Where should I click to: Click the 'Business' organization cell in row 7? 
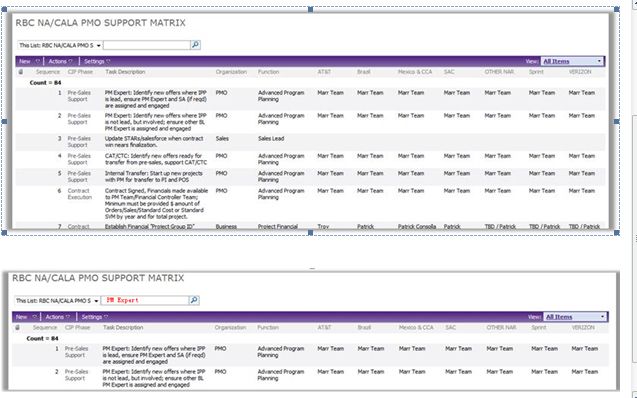tap(226, 227)
